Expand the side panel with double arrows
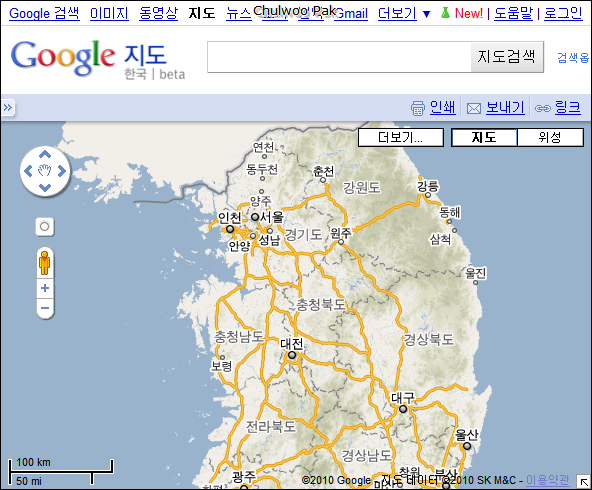This screenshot has height=490, width=592. click(x=8, y=108)
